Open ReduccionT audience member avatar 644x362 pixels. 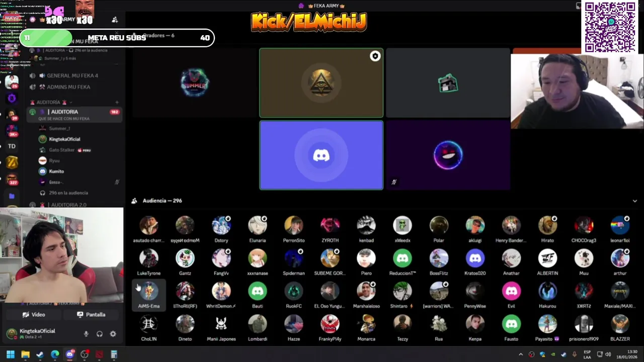point(403,258)
